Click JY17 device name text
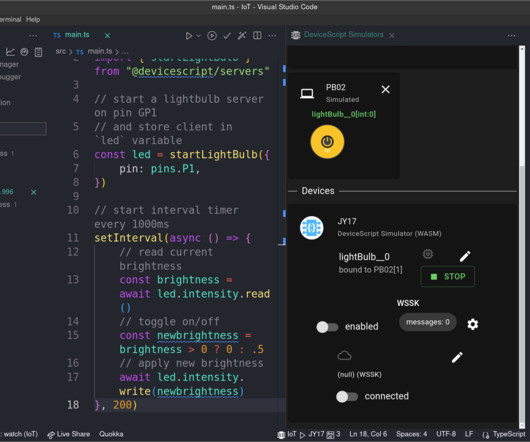The image size is (530, 442). coord(347,222)
